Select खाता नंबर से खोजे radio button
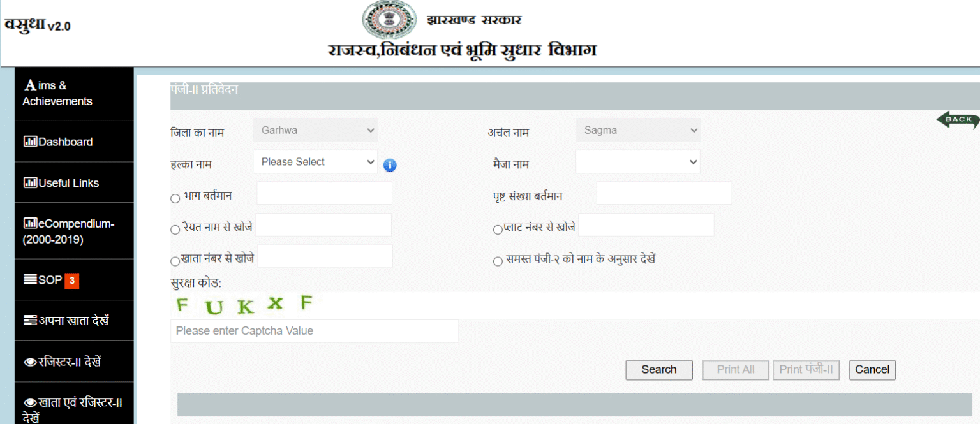This screenshot has height=424, width=980. pyautogui.click(x=175, y=261)
